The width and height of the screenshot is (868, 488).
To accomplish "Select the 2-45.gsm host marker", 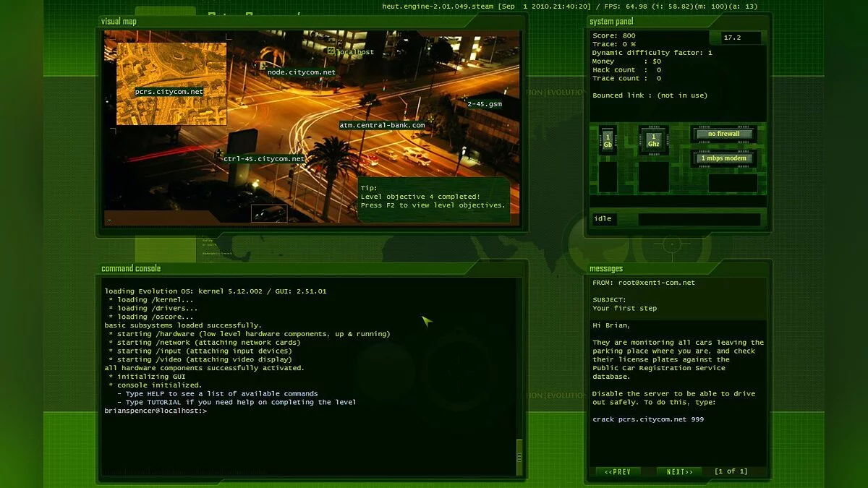I will [x=464, y=98].
